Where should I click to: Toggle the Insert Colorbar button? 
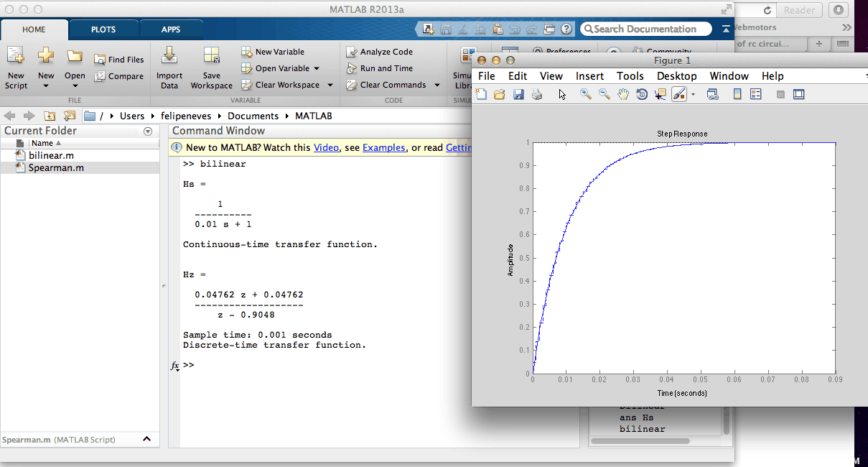point(737,94)
